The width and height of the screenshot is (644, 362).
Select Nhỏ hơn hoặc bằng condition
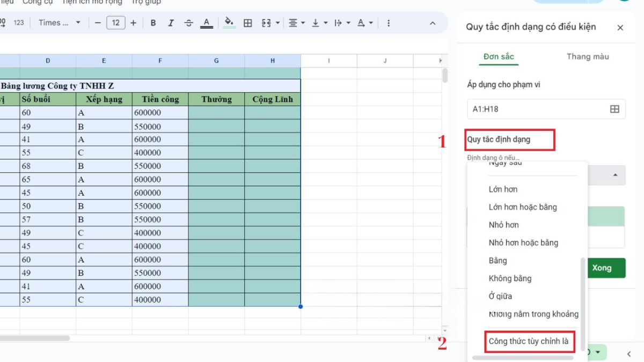pos(524,242)
